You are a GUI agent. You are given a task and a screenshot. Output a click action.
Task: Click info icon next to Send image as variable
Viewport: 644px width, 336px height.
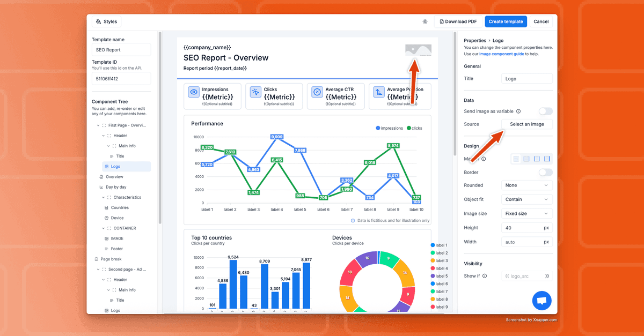click(518, 111)
